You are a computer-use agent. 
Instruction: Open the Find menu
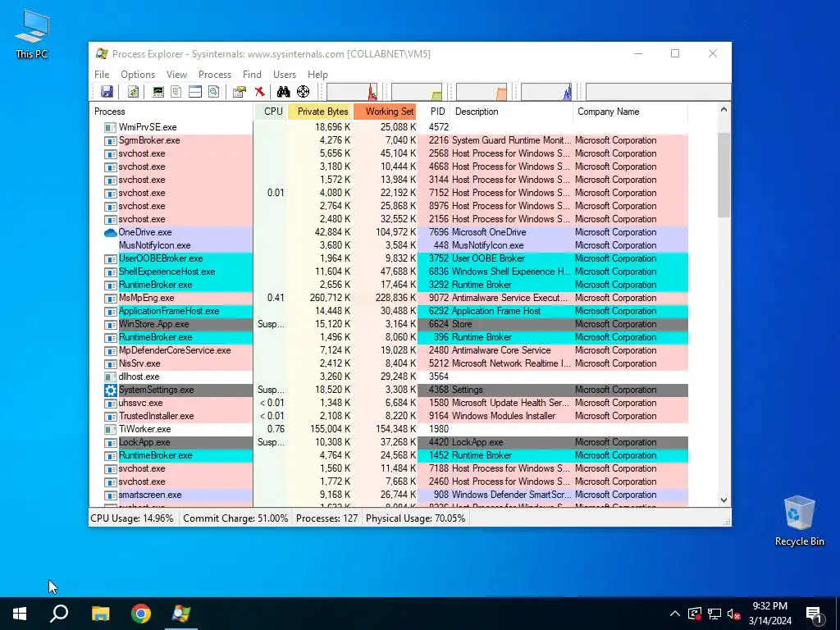point(253,75)
